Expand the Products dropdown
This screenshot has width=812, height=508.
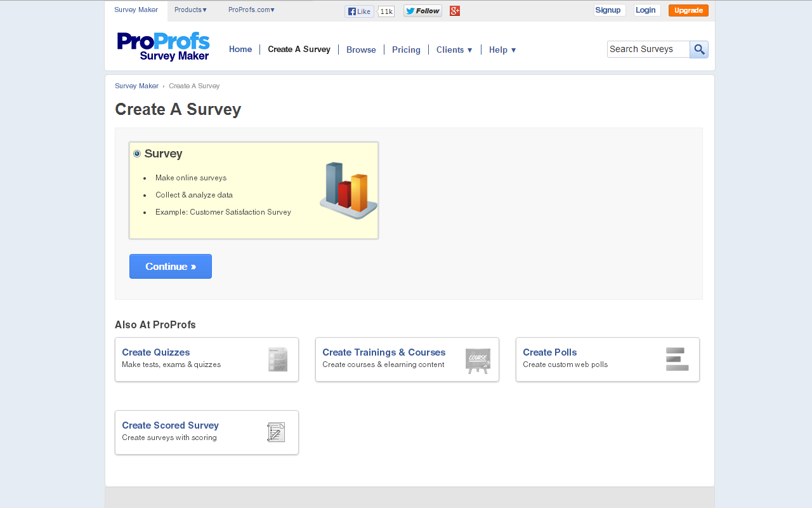pos(190,10)
